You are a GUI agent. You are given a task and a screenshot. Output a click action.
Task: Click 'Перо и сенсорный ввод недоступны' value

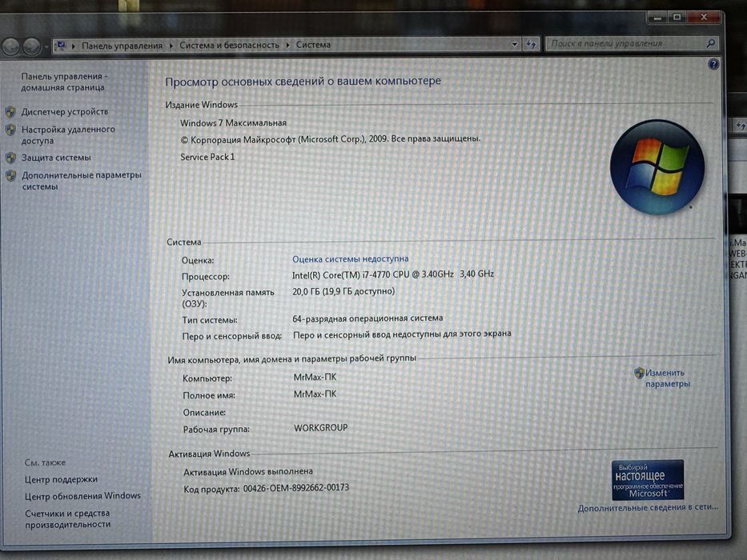[402, 334]
